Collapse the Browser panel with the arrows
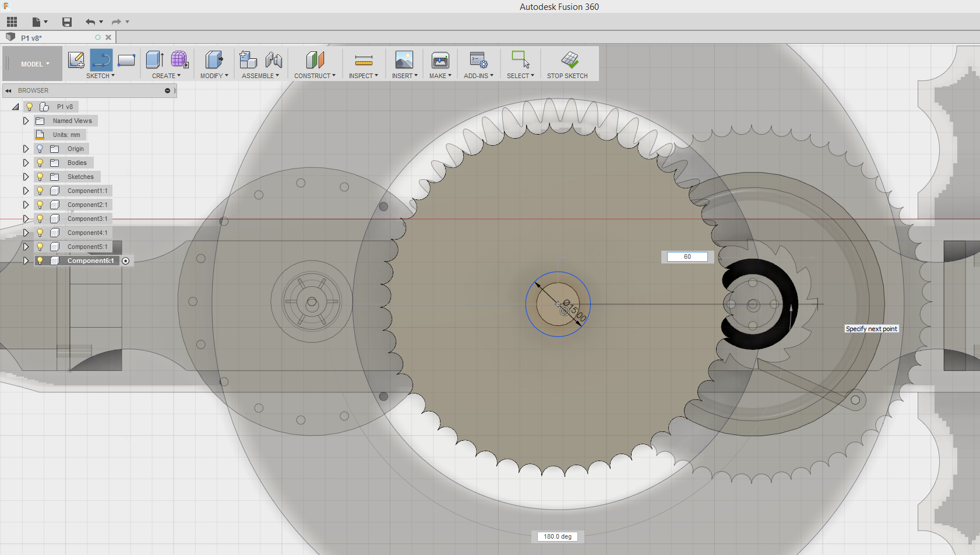 [x=9, y=90]
